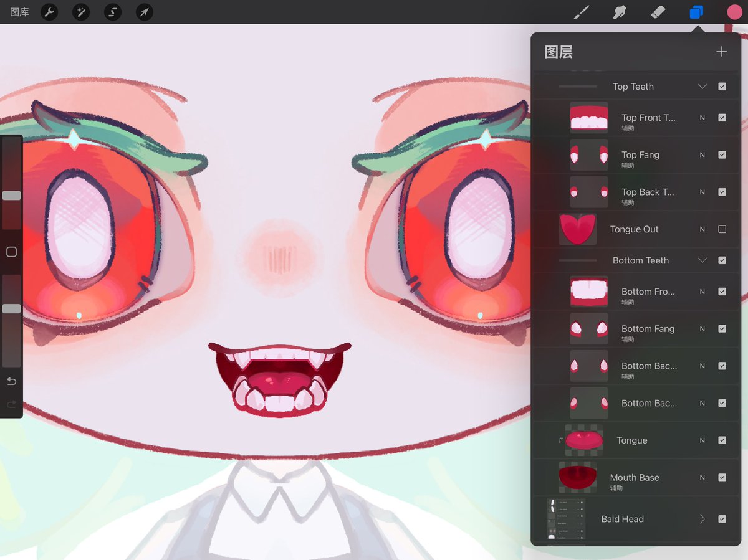Select the Adjustments magic wand icon

[x=80, y=12]
